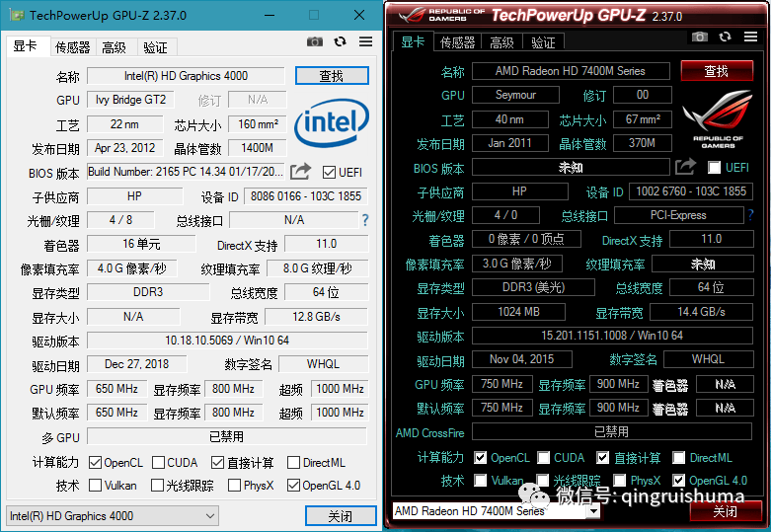Switch to 高级 tab in ROG window
771x532 pixels.
[x=502, y=42]
